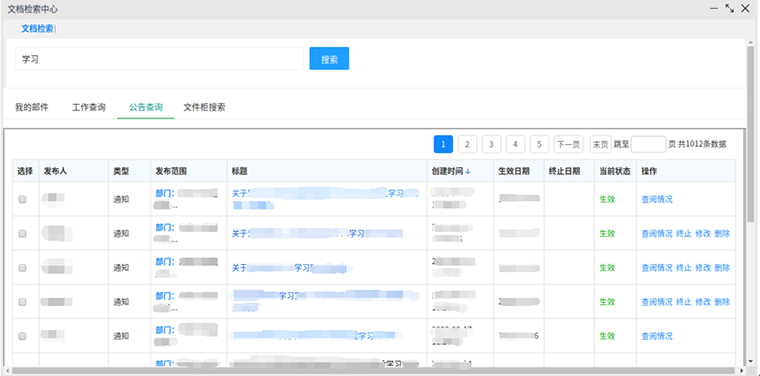Switch to the 文件柜搜索 tab

pos(204,108)
